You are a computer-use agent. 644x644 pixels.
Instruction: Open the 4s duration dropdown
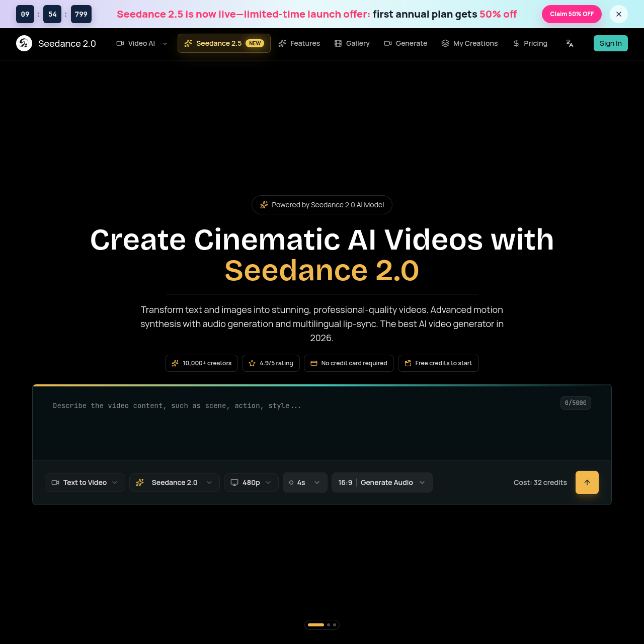pos(305,482)
